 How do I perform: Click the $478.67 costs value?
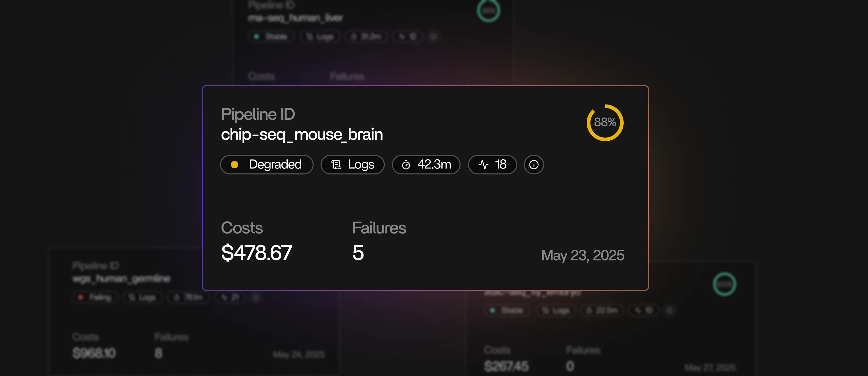(x=256, y=253)
